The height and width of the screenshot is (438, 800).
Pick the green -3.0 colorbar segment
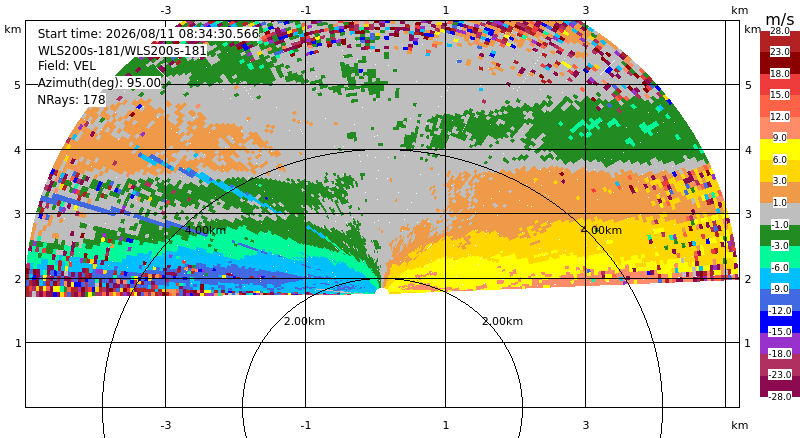pos(780,235)
